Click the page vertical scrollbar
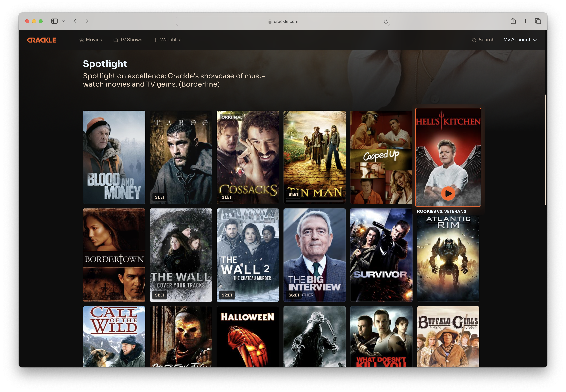The image size is (566, 392). click(x=546, y=149)
